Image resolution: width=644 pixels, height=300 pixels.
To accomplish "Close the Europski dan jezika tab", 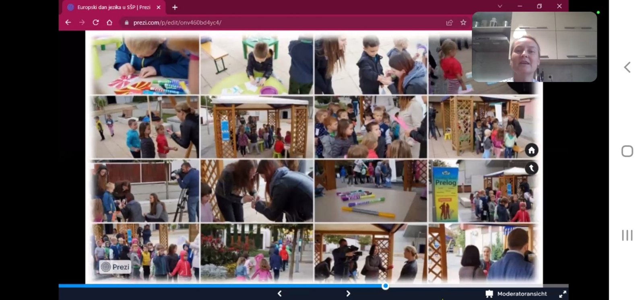I will pos(158,7).
